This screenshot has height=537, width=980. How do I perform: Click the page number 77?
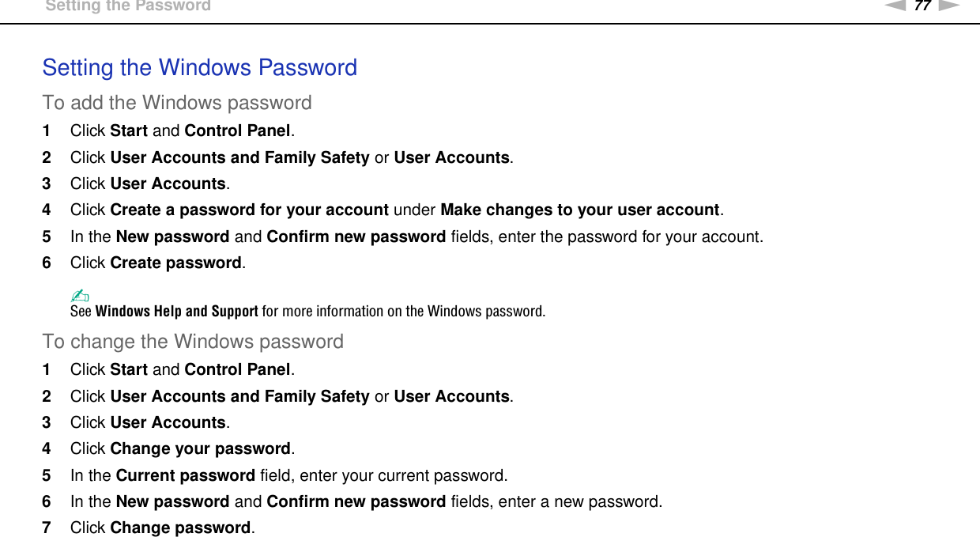[x=922, y=6]
